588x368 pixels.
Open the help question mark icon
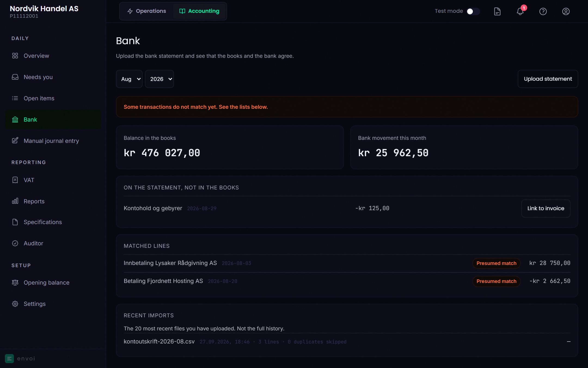point(543,11)
